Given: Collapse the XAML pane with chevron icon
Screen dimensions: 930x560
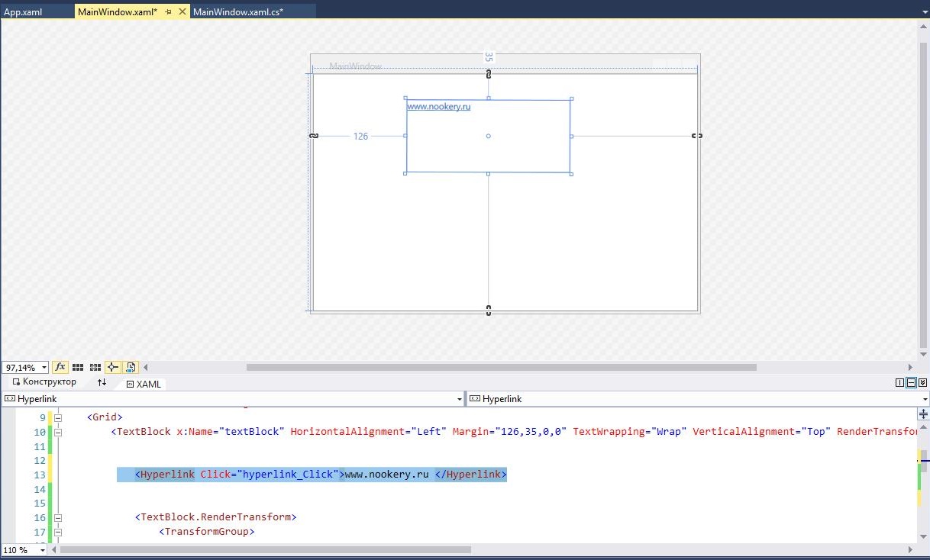Looking at the screenshot, I should point(923,382).
